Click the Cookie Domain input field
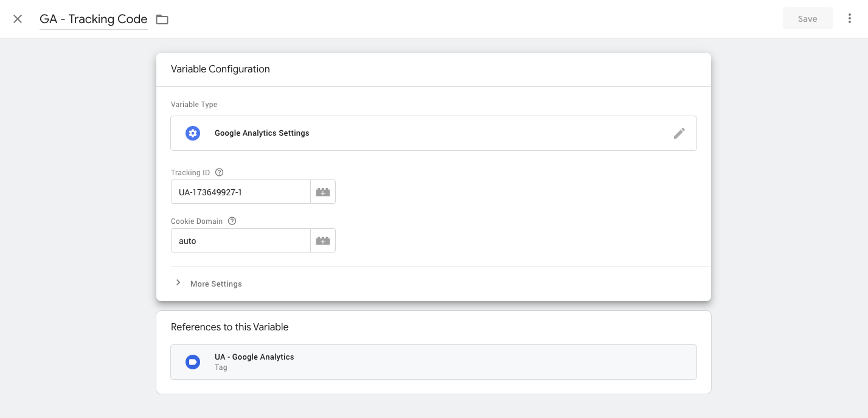This screenshot has height=418, width=868. point(241,241)
